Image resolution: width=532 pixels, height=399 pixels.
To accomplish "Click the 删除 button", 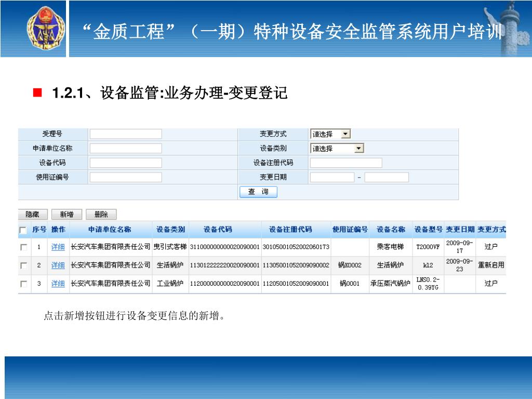I will (101, 215).
